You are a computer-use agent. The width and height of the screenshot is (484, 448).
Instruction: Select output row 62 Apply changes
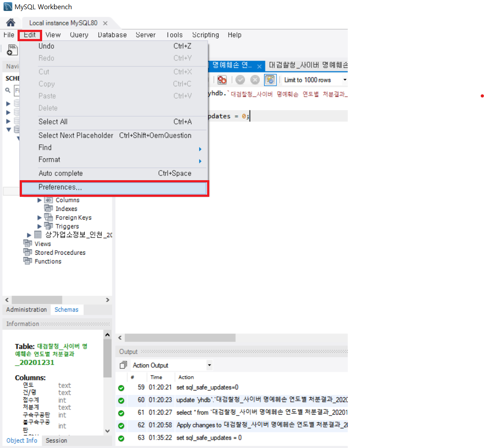point(232,425)
